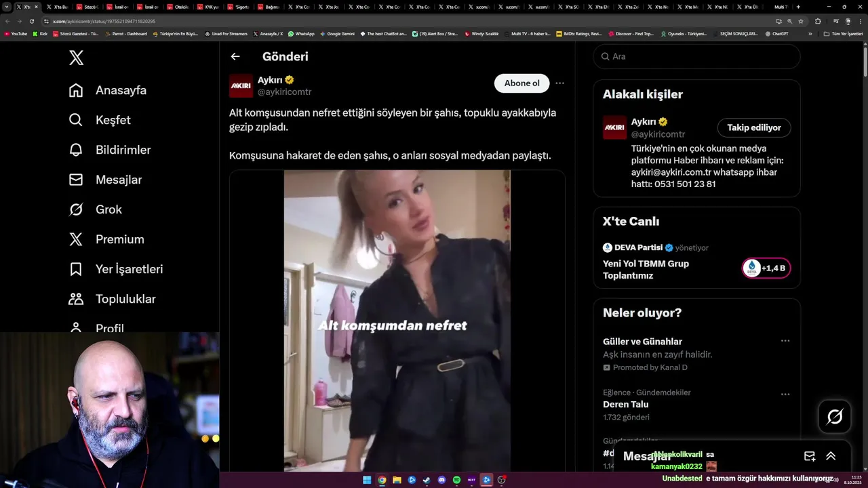Open File Explorer from the taskbar
The height and width of the screenshot is (488, 868).
point(397,480)
